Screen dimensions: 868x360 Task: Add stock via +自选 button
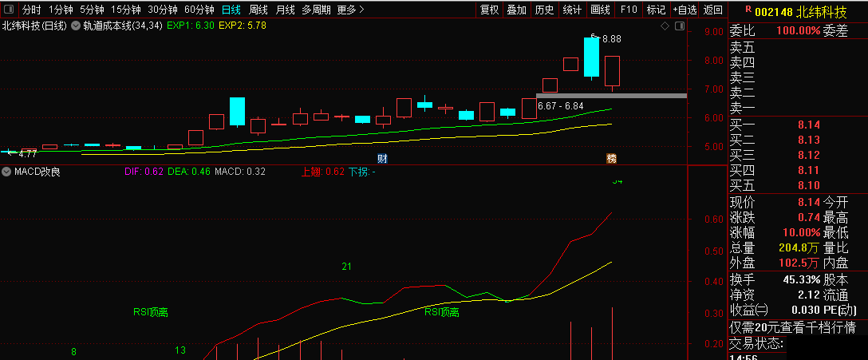coord(685,10)
